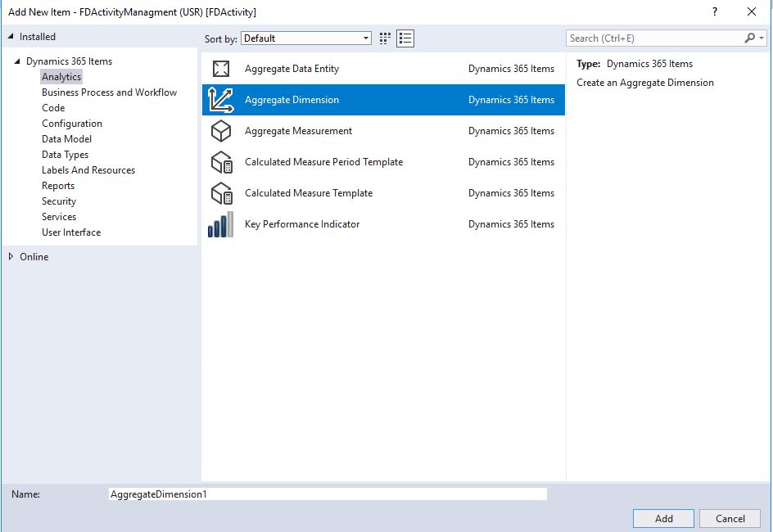
Task: Click Dynamics 365 Items in the Key Performance Indicator row
Action: pyautogui.click(x=511, y=224)
